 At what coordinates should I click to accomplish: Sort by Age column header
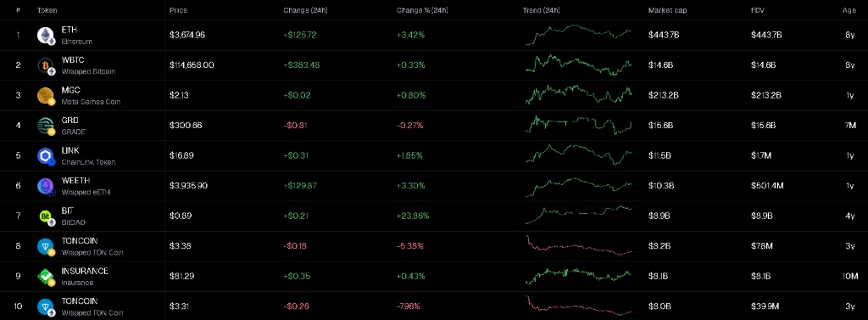tap(849, 10)
